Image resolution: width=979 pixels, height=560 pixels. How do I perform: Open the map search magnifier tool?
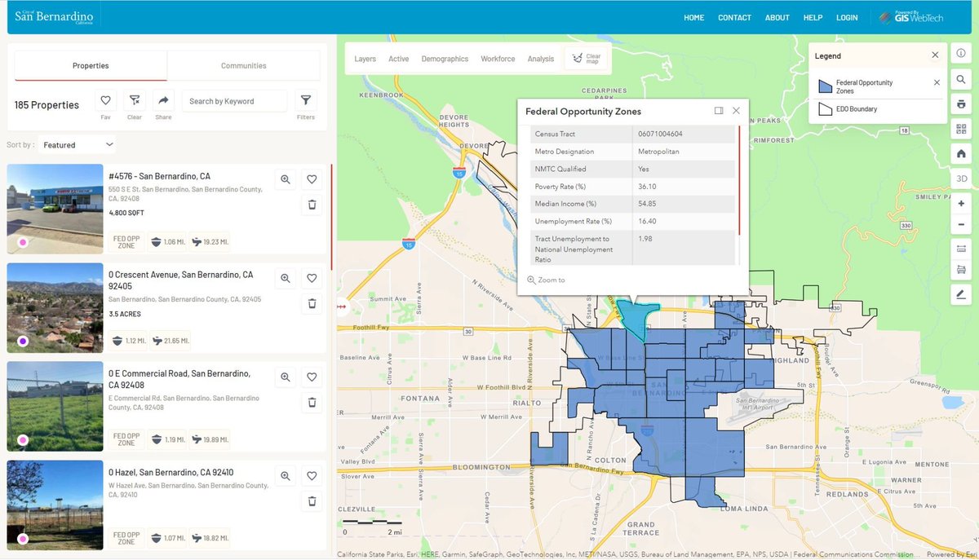point(961,79)
